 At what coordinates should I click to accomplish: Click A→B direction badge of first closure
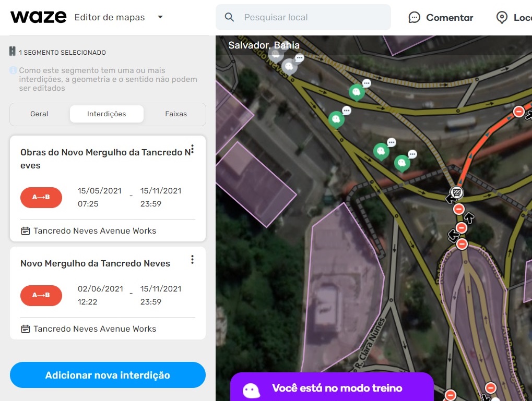tap(41, 197)
